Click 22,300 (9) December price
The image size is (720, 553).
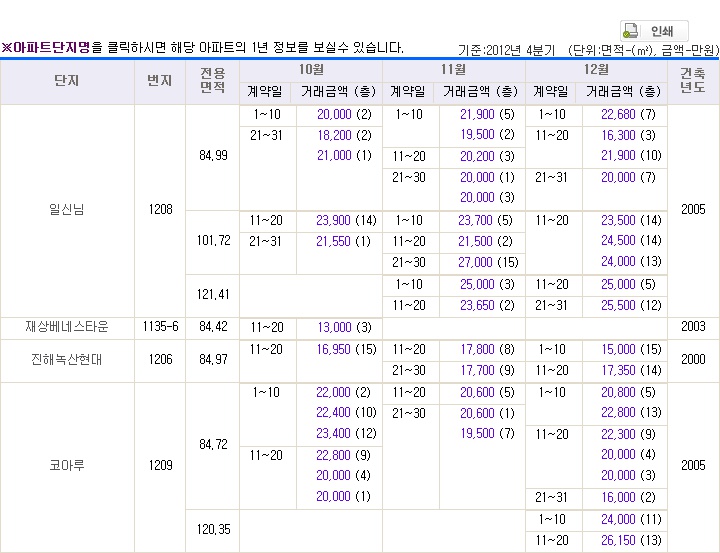click(628, 434)
